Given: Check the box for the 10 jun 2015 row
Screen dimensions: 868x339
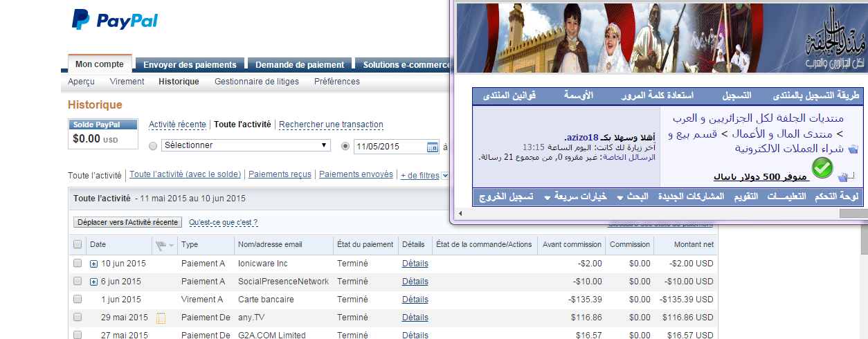Looking at the screenshot, I should 78,263.
